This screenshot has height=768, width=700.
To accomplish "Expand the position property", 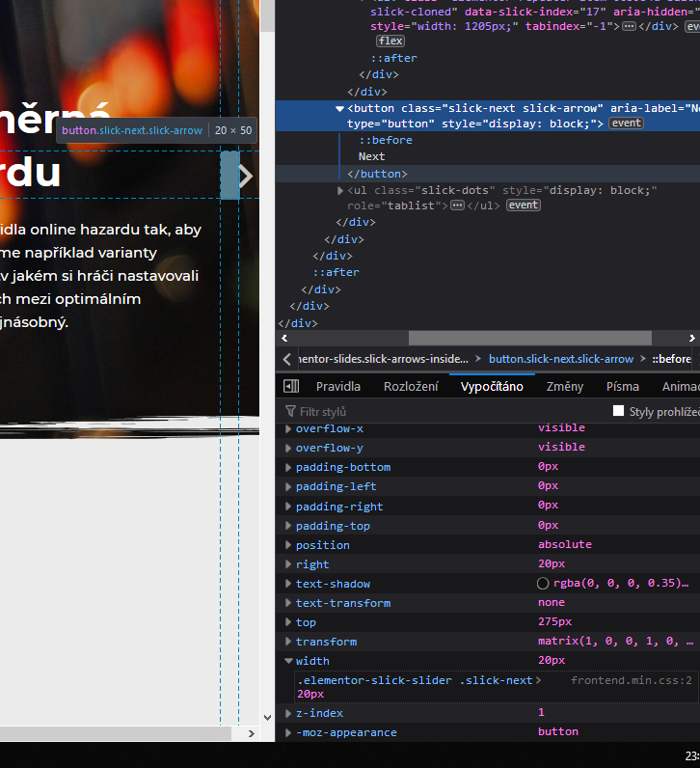I will point(288,545).
